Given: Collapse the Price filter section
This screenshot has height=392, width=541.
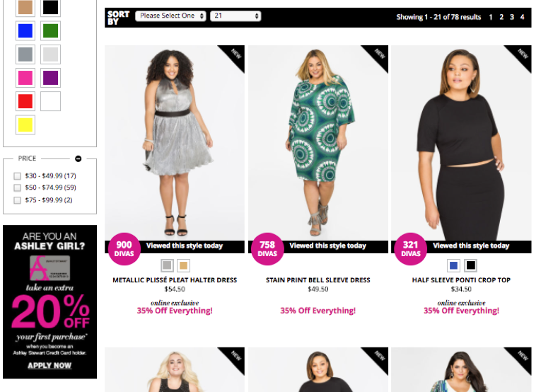Looking at the screenshot, I should coord(78,158).
